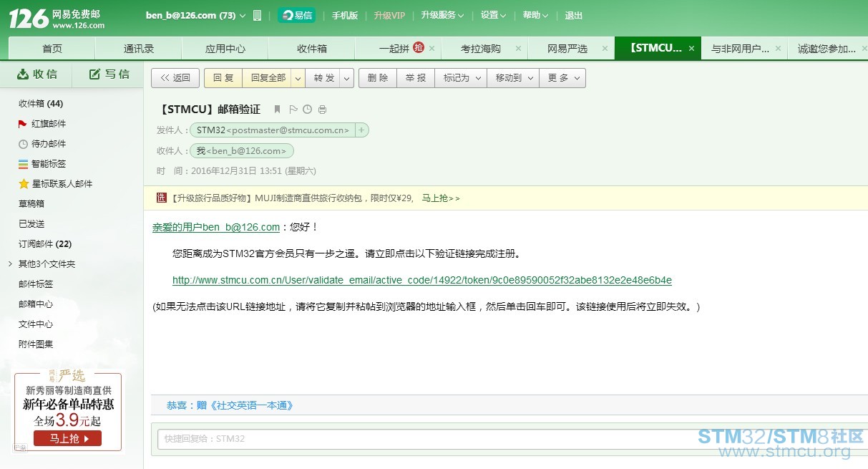Switch to the 诚邀您参加 tab
868x469 pixels.
click(x=826, y=49)
